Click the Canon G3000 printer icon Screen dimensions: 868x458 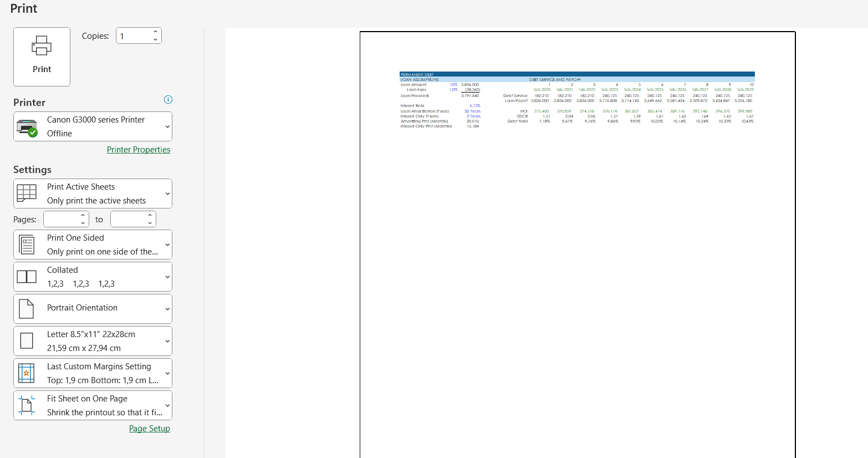tap(27, 127)
